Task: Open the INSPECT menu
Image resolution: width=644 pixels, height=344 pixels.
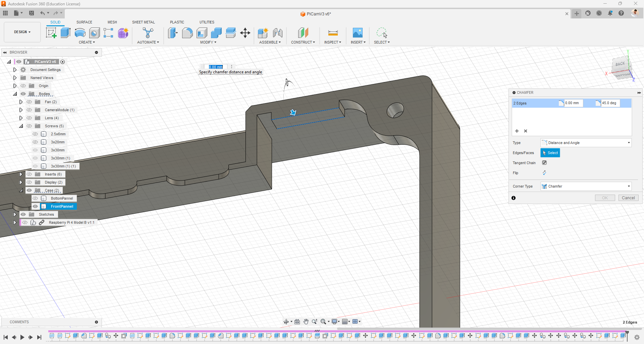Action: pyautogui.click(x=333, y=42)
